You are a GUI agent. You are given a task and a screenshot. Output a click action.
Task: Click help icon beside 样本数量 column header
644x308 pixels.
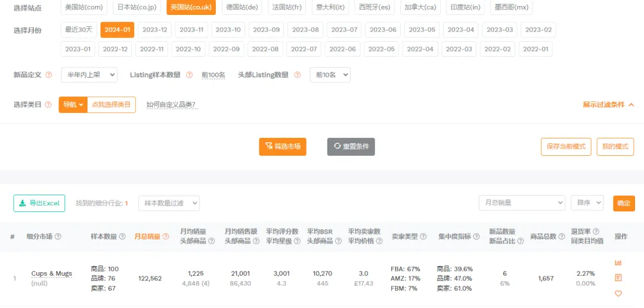[122, 236]
